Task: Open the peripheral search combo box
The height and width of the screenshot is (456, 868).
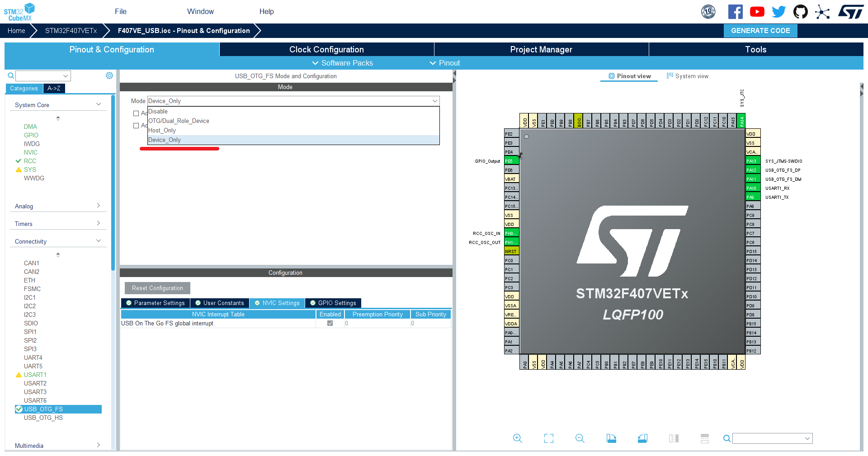Action: coord(43,76)
